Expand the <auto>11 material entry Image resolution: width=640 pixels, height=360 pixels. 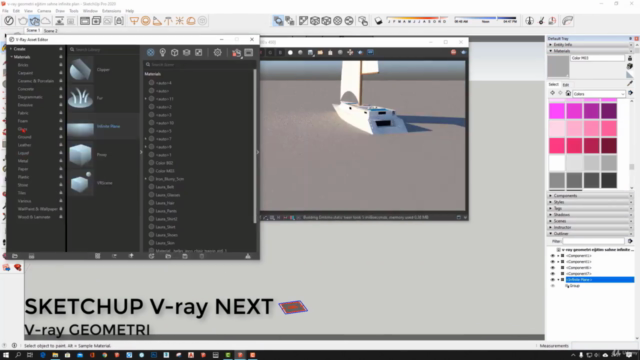[x=146, y=99]
